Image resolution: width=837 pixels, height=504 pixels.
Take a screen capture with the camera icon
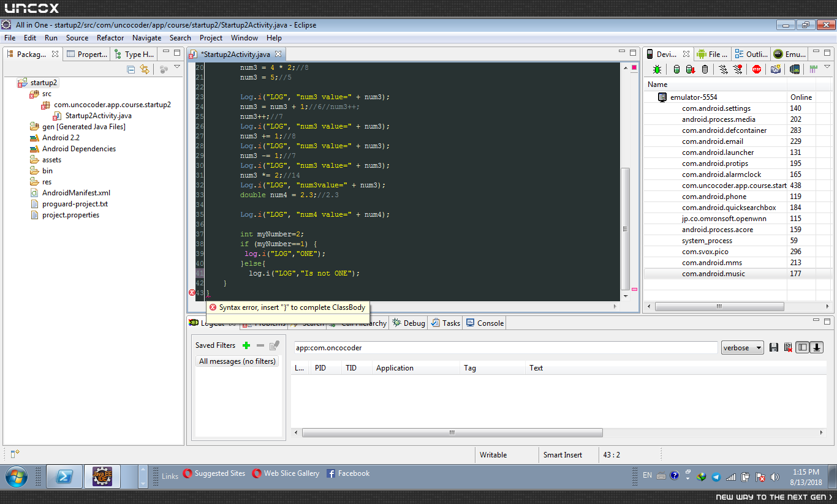pyautogui.click(x=776, y=70)
